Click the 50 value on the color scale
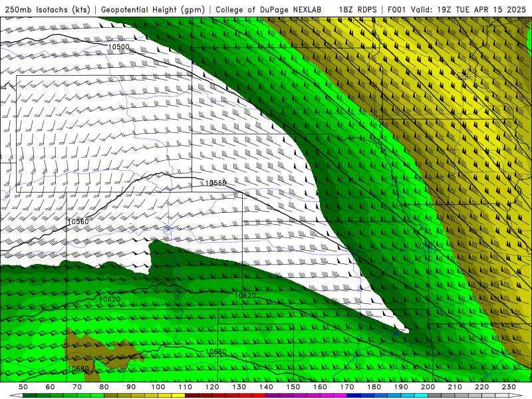Image resolution: width=532 pixels, height=399 pixels. coord(23,387)
